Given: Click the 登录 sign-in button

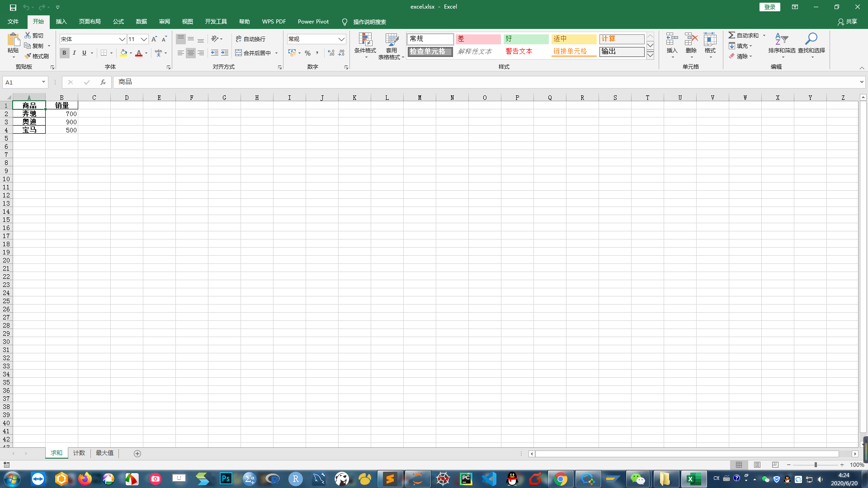Looking at the screenshot, I should (769, 7).
